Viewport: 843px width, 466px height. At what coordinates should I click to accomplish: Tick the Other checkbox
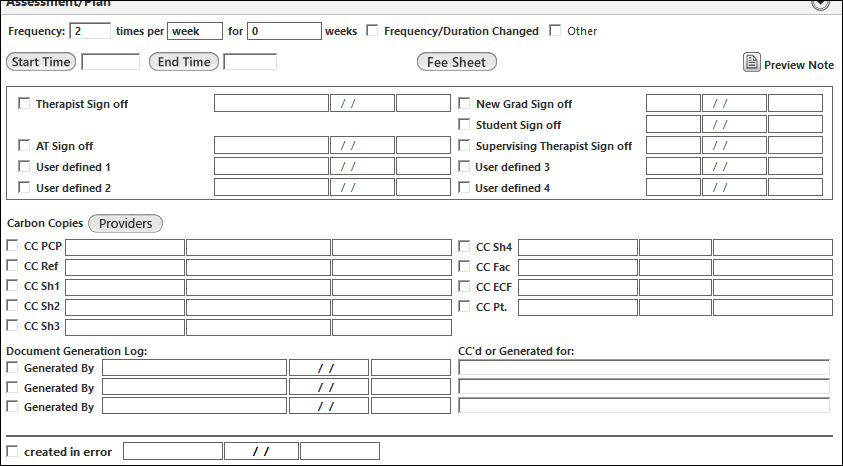tap(555, 30)
